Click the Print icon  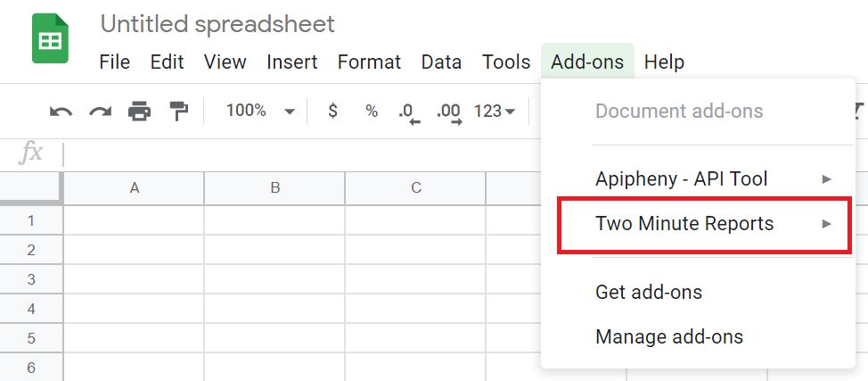coord(140,112)
